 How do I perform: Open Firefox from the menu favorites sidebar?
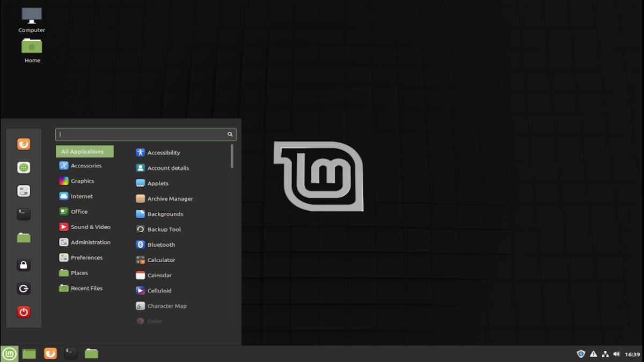tap(24, 144)
